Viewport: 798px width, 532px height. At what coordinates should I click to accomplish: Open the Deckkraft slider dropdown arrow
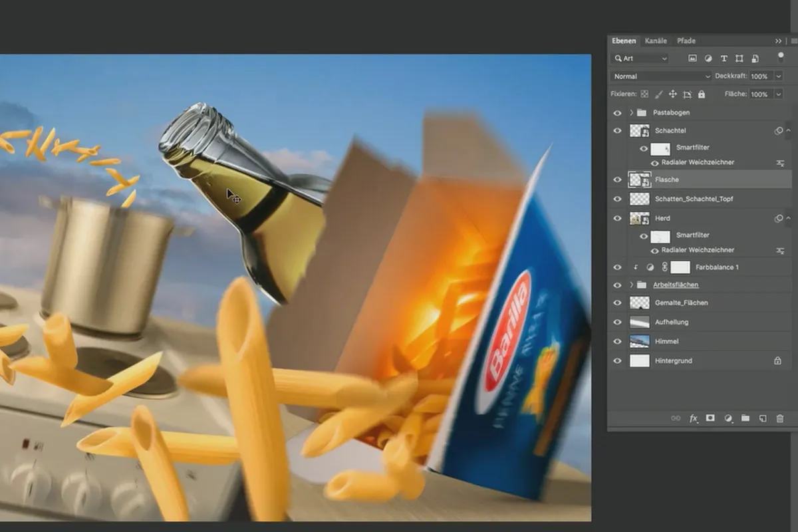click(x=779, y=76)
